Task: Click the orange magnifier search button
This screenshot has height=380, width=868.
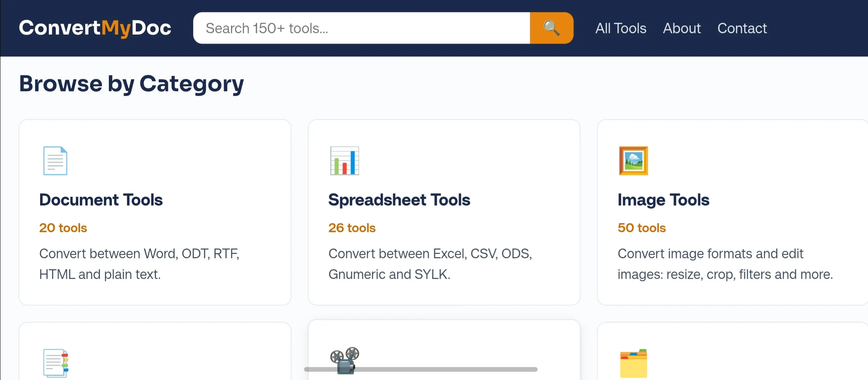Action: (552, 28)
